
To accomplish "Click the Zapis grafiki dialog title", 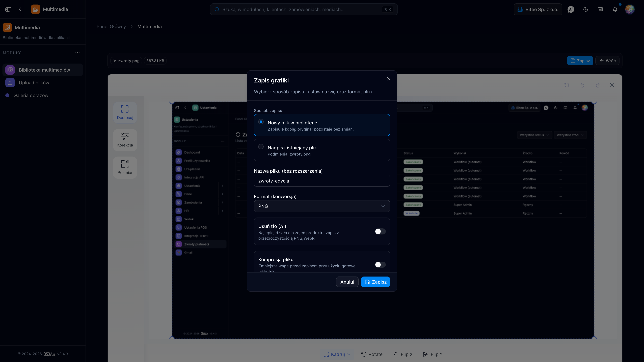I will (x=271, y=80).
